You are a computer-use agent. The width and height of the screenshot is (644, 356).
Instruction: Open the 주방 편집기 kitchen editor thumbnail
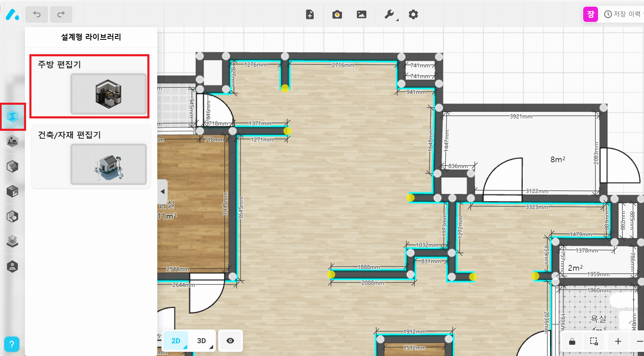pos(108,94)
